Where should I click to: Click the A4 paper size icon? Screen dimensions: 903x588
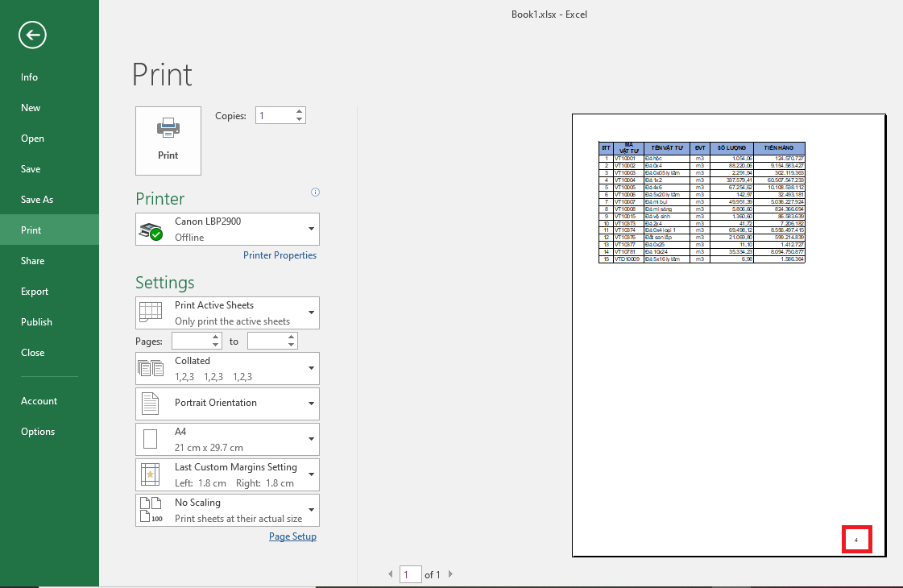coord(151,439)
